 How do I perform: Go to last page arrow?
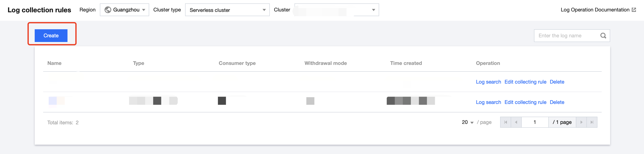tap(592, 122)
